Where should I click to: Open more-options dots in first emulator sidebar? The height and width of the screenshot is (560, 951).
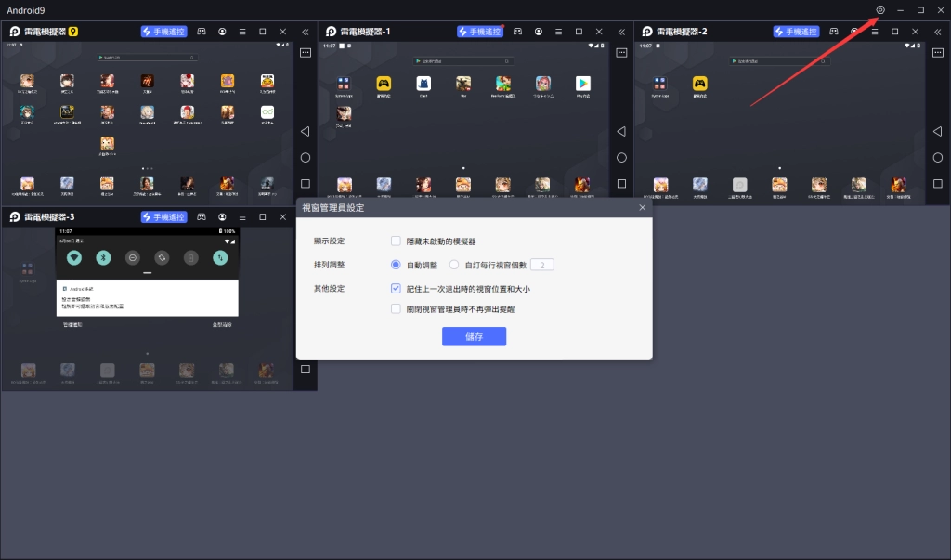pos(306,53)
